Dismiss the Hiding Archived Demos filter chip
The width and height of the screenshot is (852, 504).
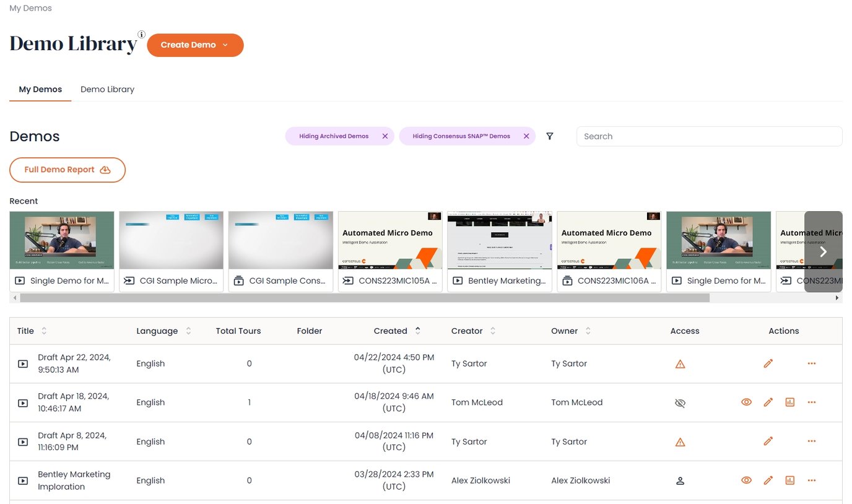tap(385, 136)
